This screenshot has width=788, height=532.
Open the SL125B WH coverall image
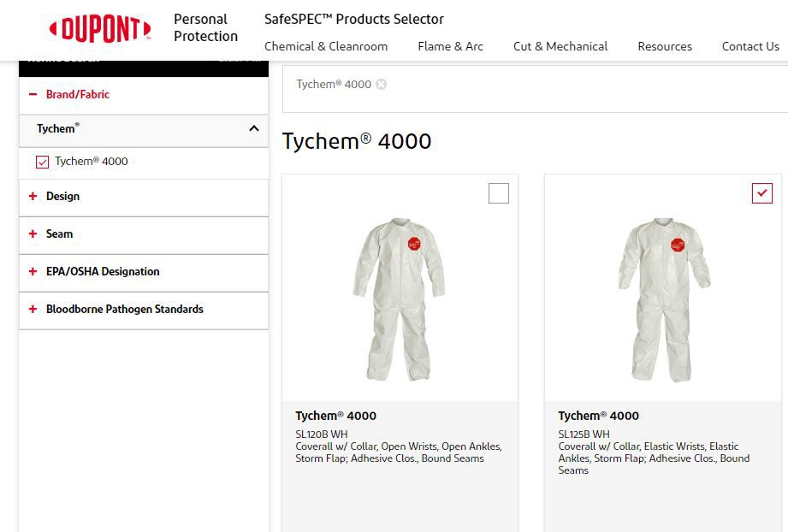tap(664, 299)
